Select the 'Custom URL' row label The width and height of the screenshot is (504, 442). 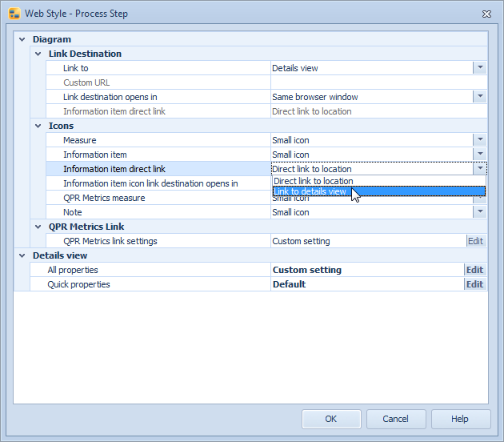[86, 82]
